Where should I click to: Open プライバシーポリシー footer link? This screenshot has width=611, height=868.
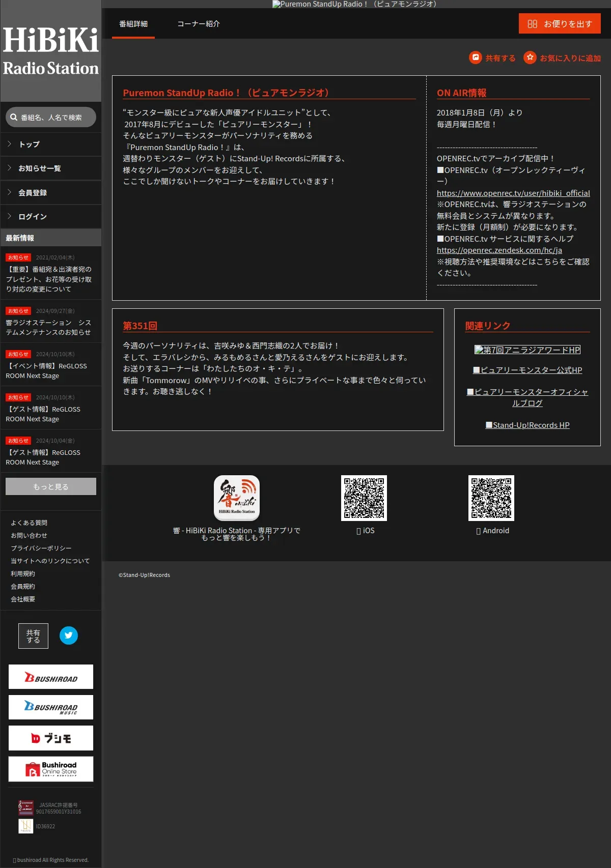tap(41, 548)
